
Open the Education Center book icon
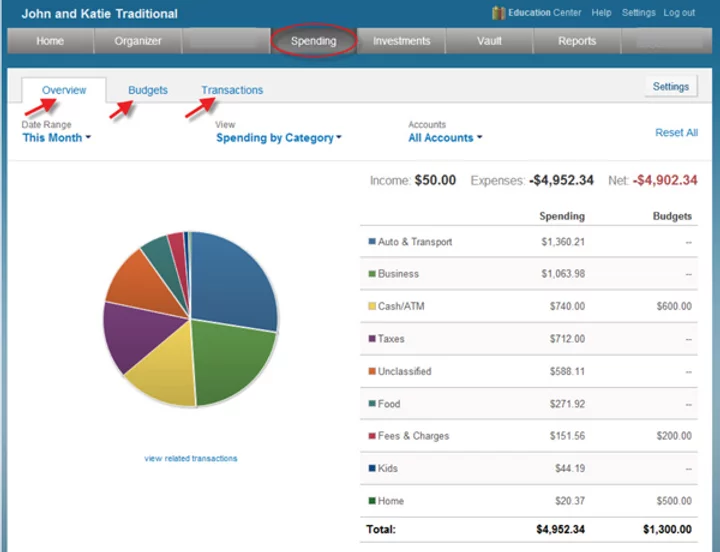(499, 13)
